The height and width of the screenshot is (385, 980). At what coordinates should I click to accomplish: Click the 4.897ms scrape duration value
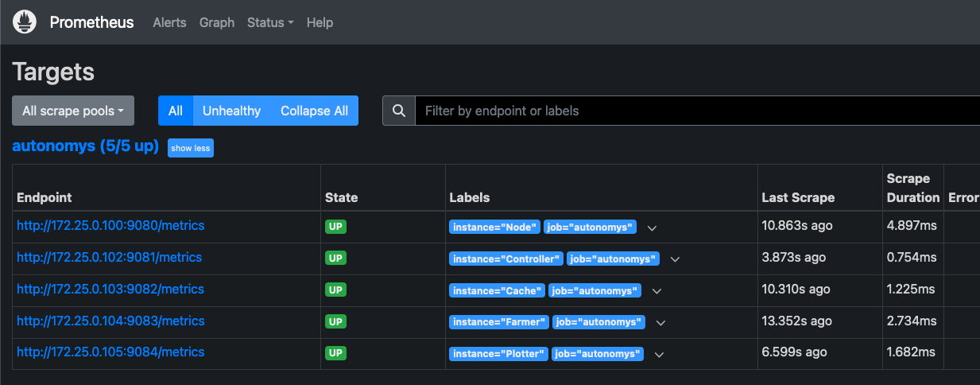[x=912, y=226]
